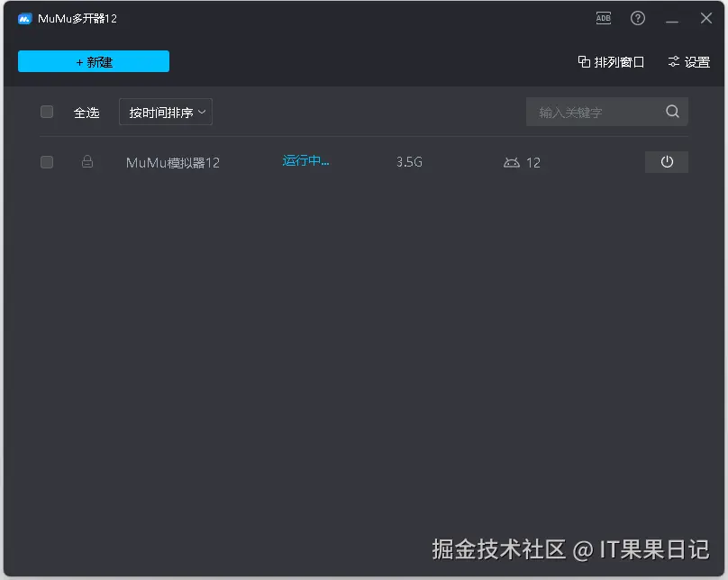The height and width of the screenshot is (580, 728).
Task: Click the Android icon beside 12
Action: point(512,162)
